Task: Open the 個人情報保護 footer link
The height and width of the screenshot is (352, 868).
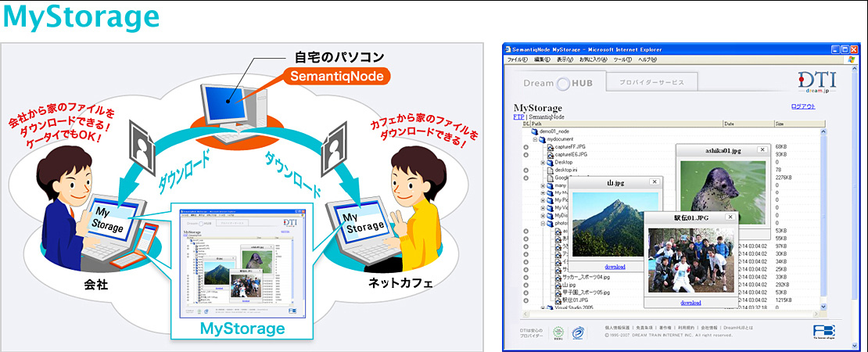Action: 617,328
